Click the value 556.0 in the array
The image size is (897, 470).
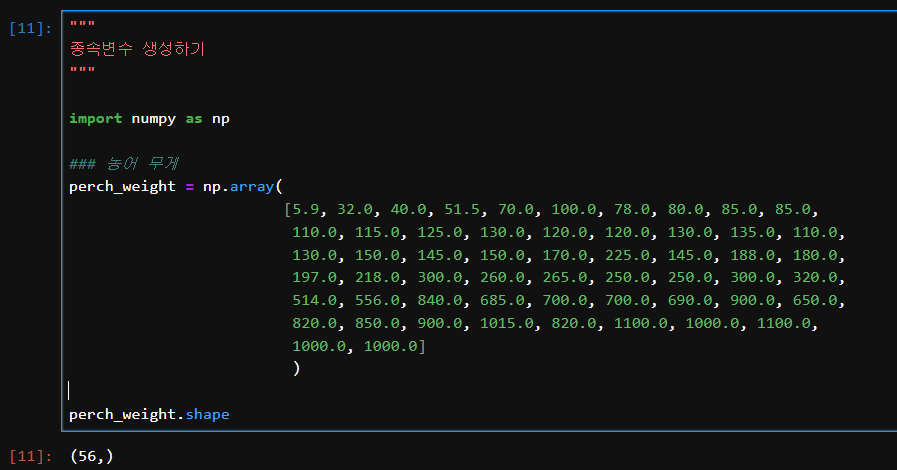click(x=377, y=300)
